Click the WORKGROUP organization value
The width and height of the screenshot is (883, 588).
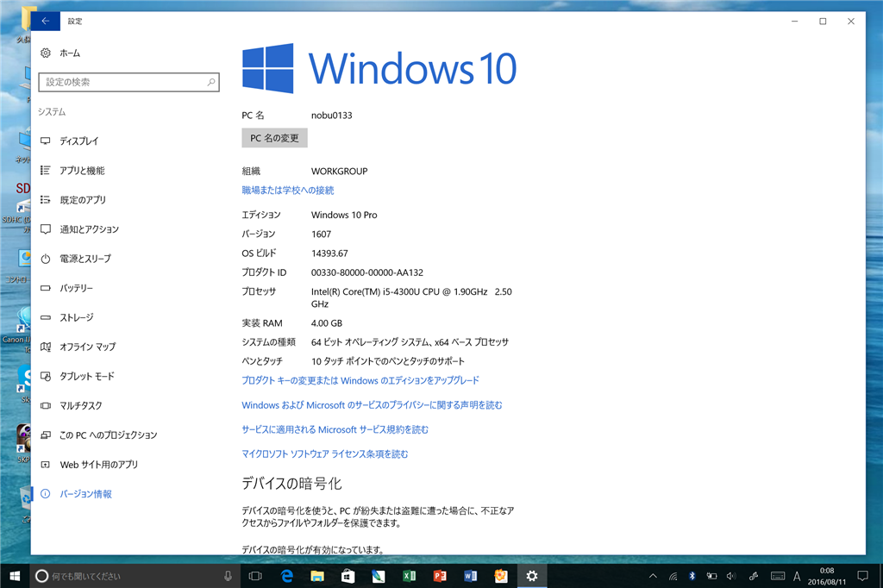[339, 172]
